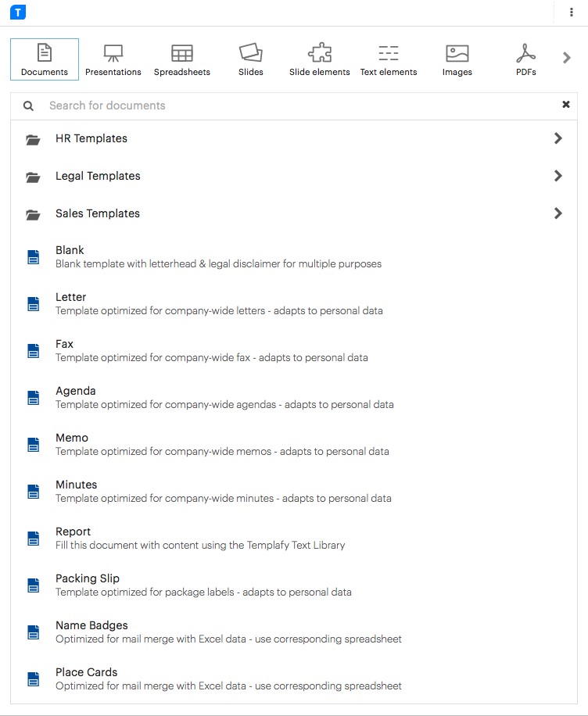The height and width of the screenshot is (716, 588).
Task: Click description mentioning company-wide memos
Action: [223, 452]
